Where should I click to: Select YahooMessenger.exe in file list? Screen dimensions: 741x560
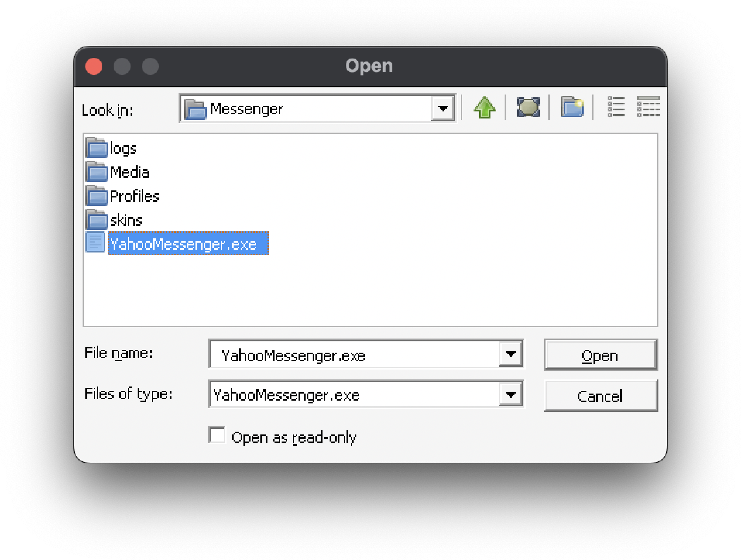point(188,244)
